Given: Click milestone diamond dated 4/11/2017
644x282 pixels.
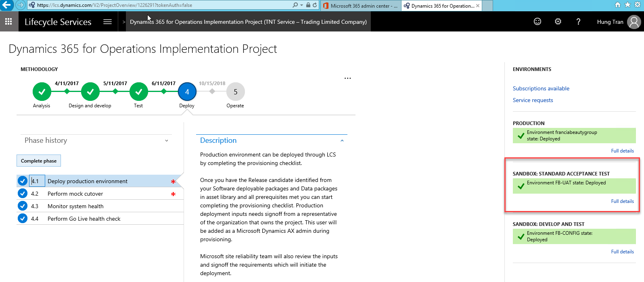Looking at the screenshot, I should tap(67, 92).
